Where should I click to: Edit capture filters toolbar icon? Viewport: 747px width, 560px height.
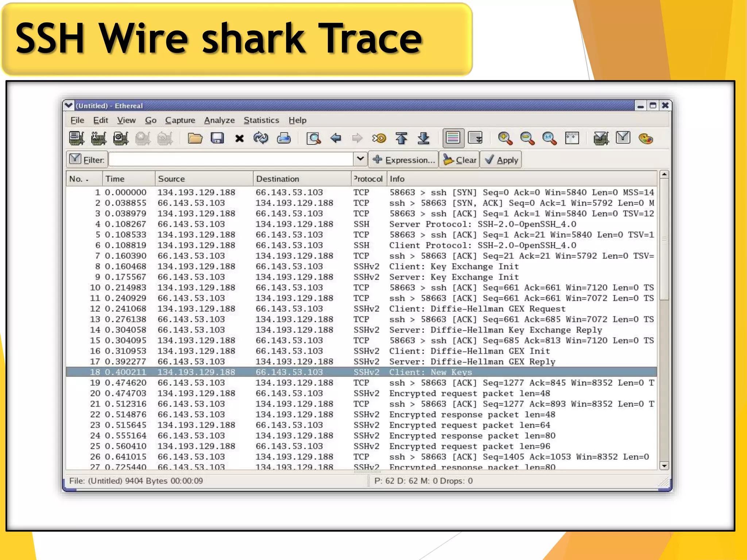click(601, 138)
